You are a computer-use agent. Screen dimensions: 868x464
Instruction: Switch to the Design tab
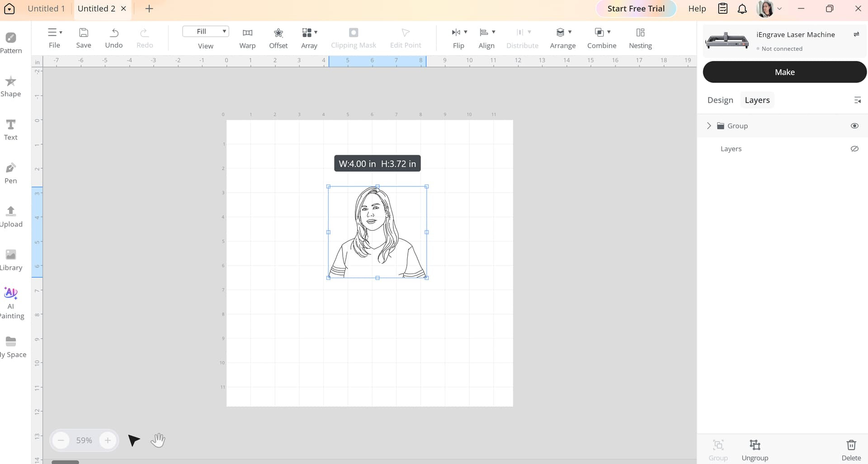720,100
